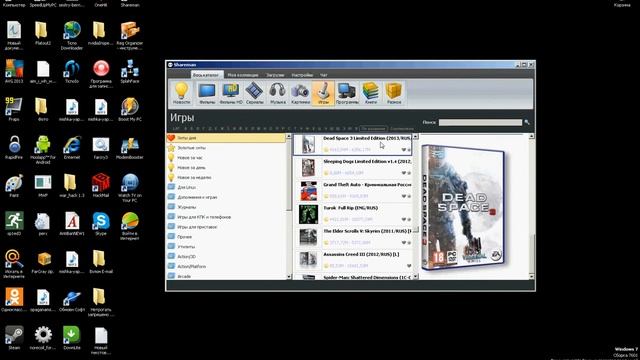Select Sleeping Dogs Limited Edition entry
The image size is (640, 360).
coord(353,167)
